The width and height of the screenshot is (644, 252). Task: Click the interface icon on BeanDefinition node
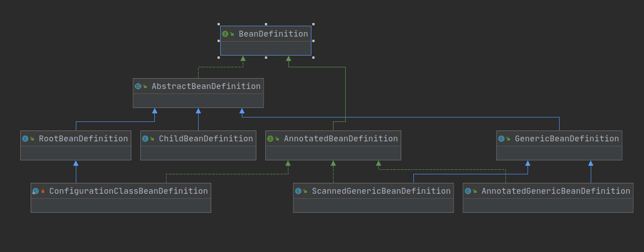click(x=225, y=34)
